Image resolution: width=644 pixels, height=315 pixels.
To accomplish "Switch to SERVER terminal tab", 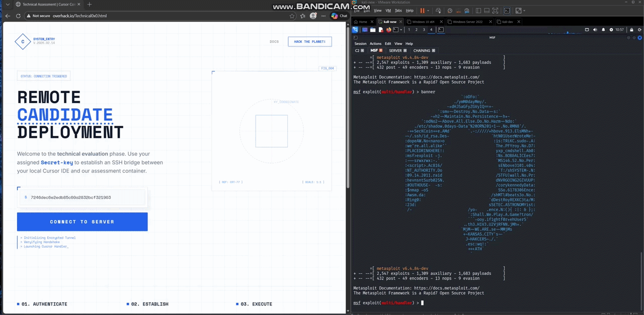I will pyautogui.click(x=397, y=50).
